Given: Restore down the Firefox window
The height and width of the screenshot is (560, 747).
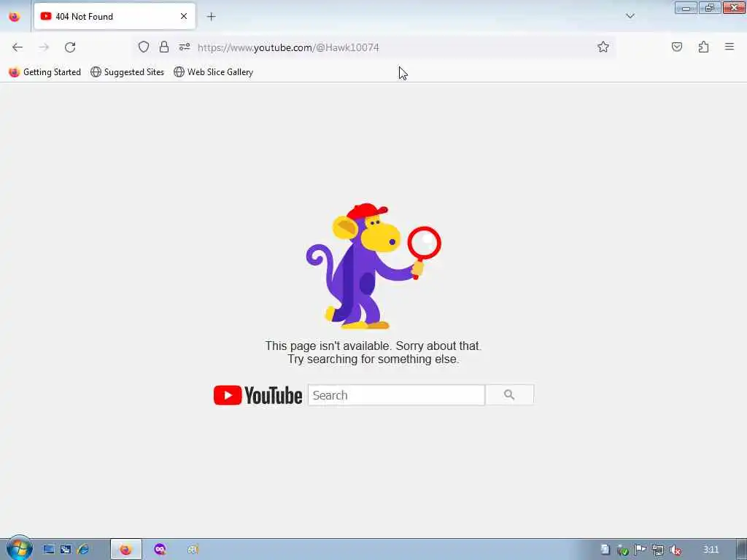Looking at the screenshot, I should [710, 7].
